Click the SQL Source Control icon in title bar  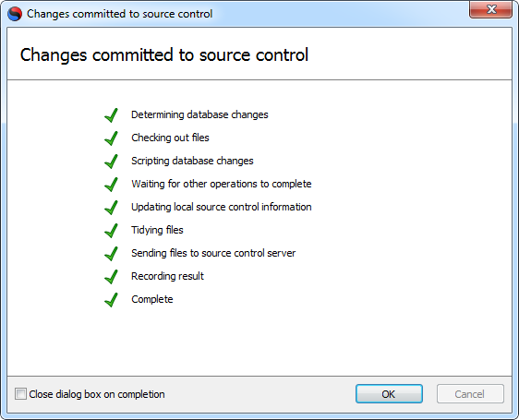tap(15, 14)
